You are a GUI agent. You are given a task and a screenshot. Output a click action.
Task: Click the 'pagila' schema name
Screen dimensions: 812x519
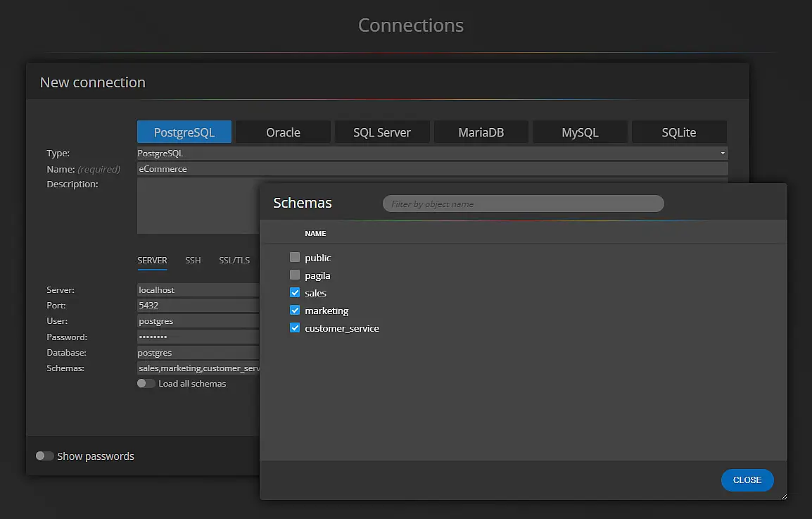pyautogui.click(x=317, y=276)
